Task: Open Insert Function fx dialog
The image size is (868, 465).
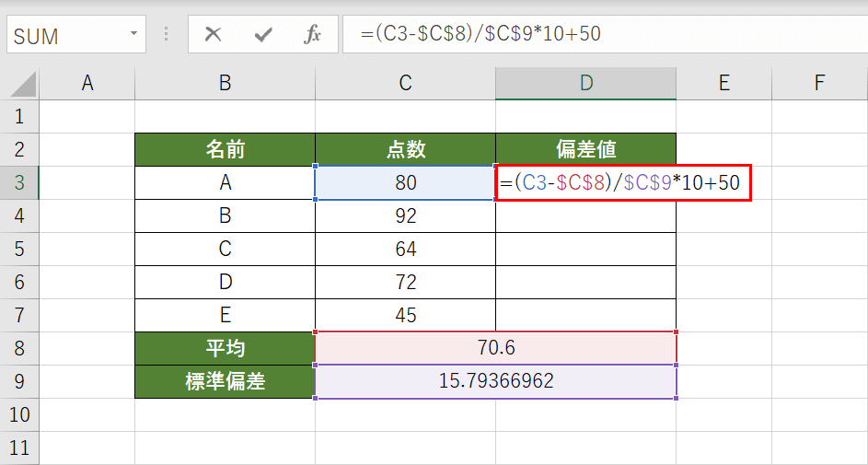Action: pos(313,35)
